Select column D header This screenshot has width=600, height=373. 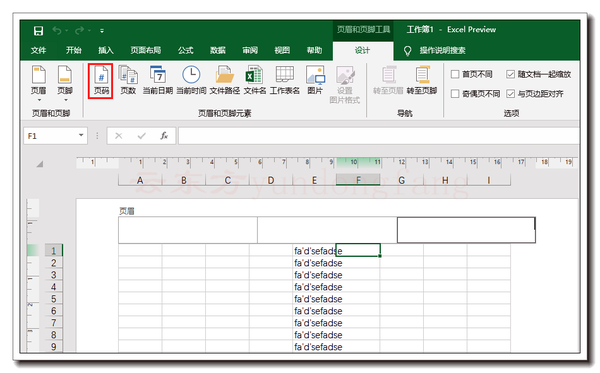(271, 180)
